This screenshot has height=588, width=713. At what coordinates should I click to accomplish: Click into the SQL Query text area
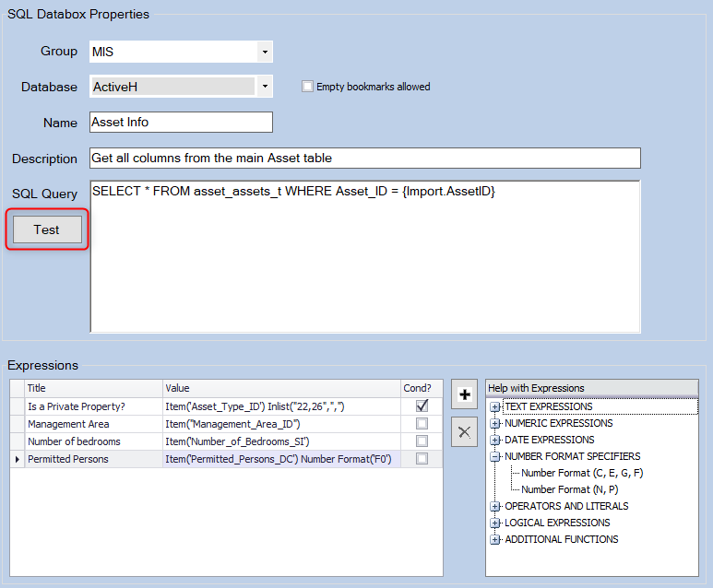pyautogui.click(x=364, y=258)
